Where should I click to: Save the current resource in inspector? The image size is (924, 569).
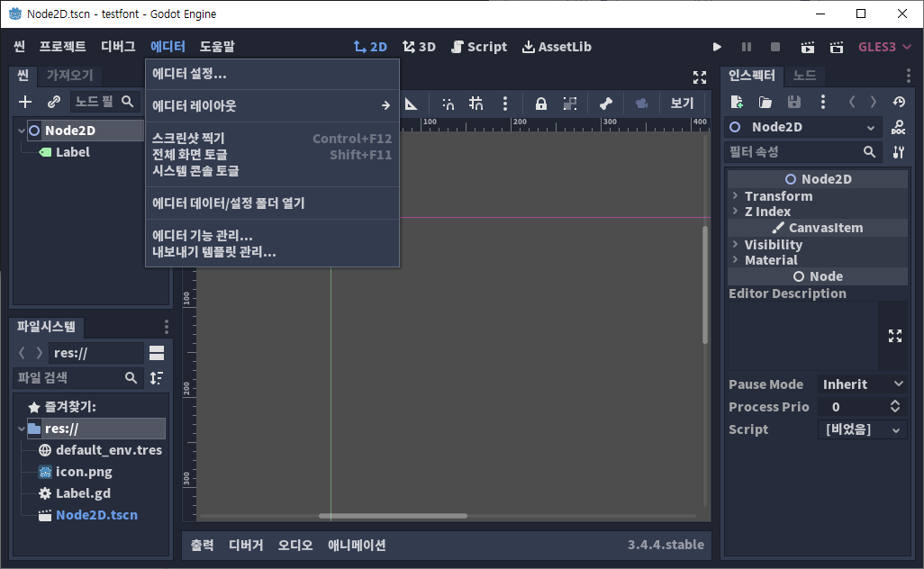click(x=794, y=102)
